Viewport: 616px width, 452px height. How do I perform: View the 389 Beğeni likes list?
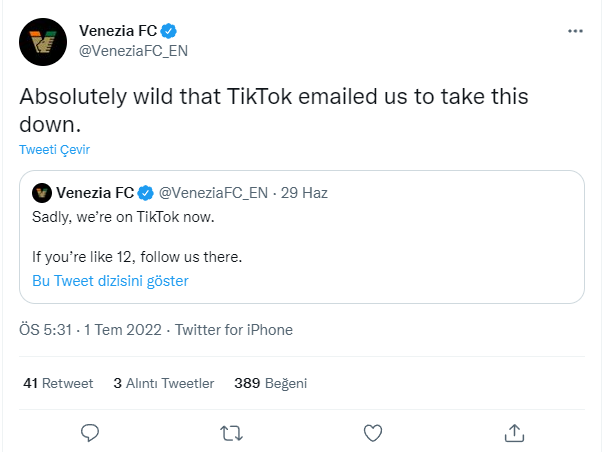click(x=270, y=383)
